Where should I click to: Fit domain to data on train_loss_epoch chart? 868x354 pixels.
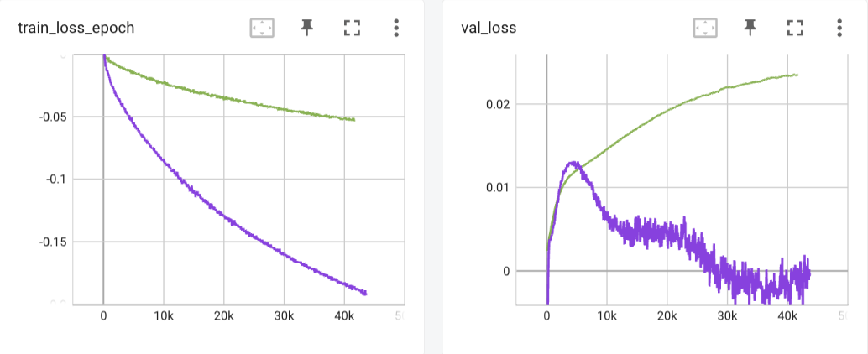tap(263, 28)
